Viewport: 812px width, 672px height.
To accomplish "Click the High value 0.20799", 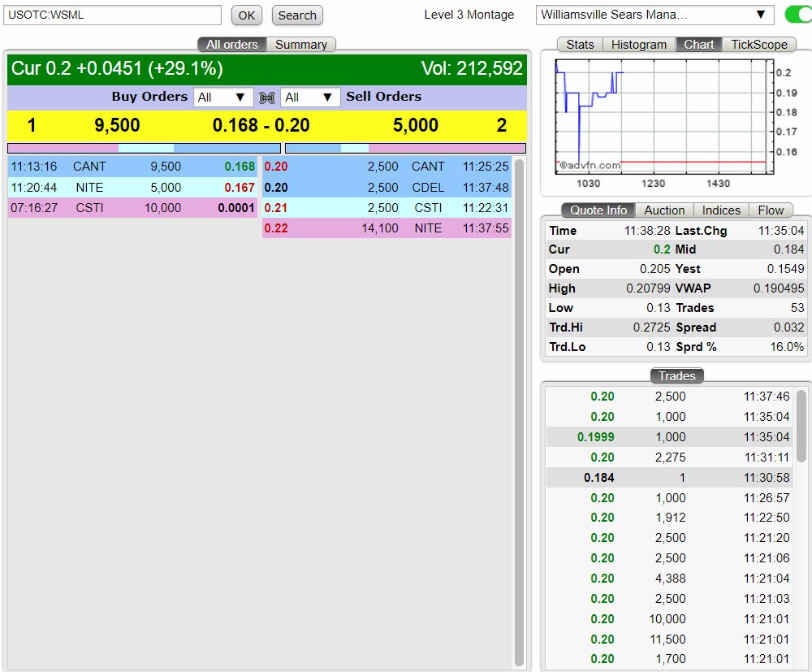I will click(x=648, y=288).
